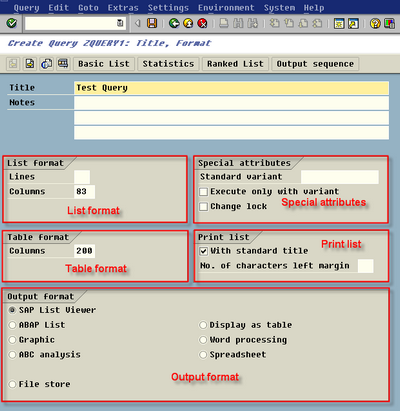Click the Create new session icon
This screenshot has width=400, height=411.
click(339, 23)
